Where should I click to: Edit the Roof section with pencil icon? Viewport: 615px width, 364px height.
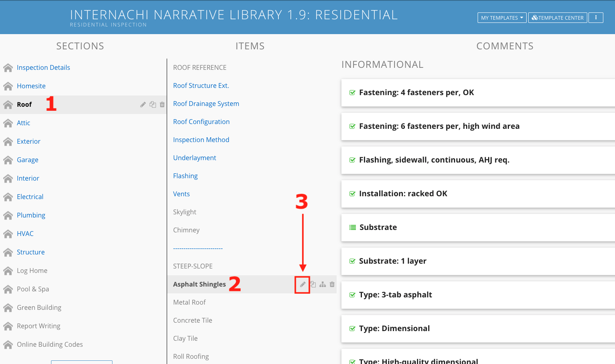[x=143, y=105]
